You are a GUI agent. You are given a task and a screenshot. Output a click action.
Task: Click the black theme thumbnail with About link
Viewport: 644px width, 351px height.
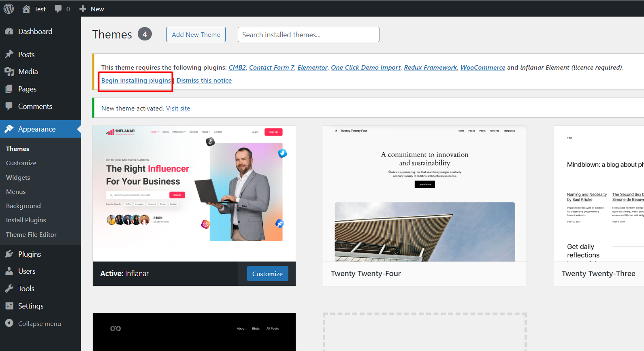click(x=194, y=332)
